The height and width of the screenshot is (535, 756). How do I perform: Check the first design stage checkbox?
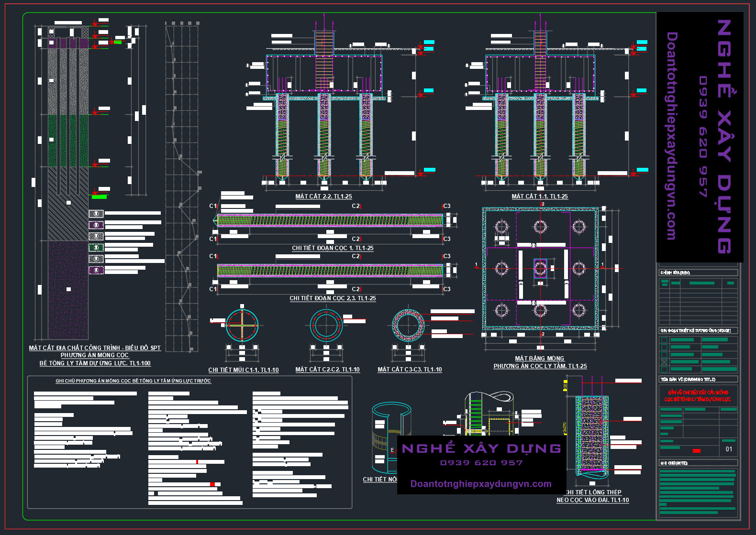point(664,340)
